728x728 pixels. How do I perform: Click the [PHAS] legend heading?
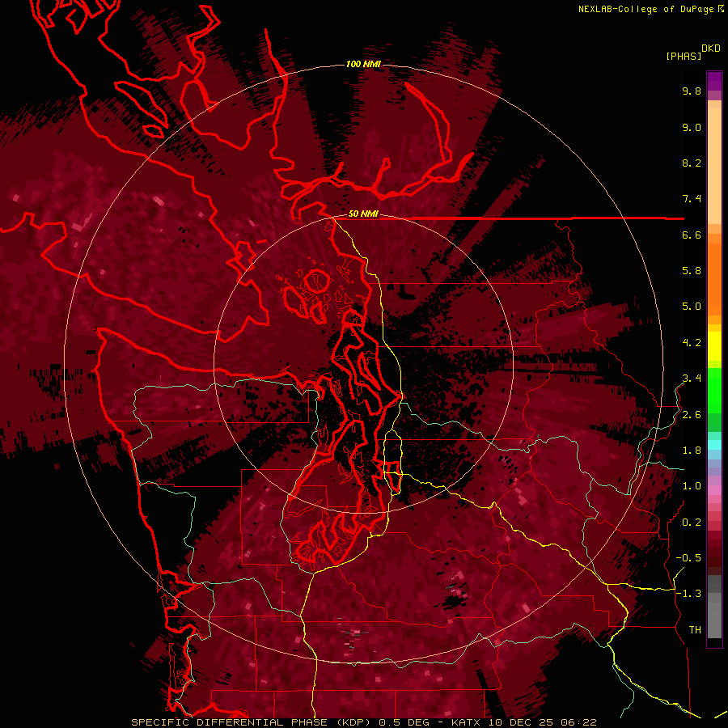[x=684, y=56]
